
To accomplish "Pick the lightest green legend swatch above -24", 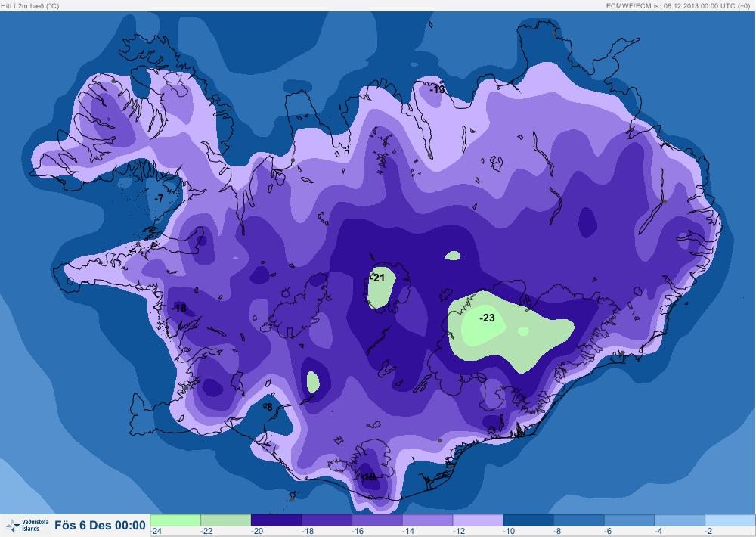I will (175, 520).
